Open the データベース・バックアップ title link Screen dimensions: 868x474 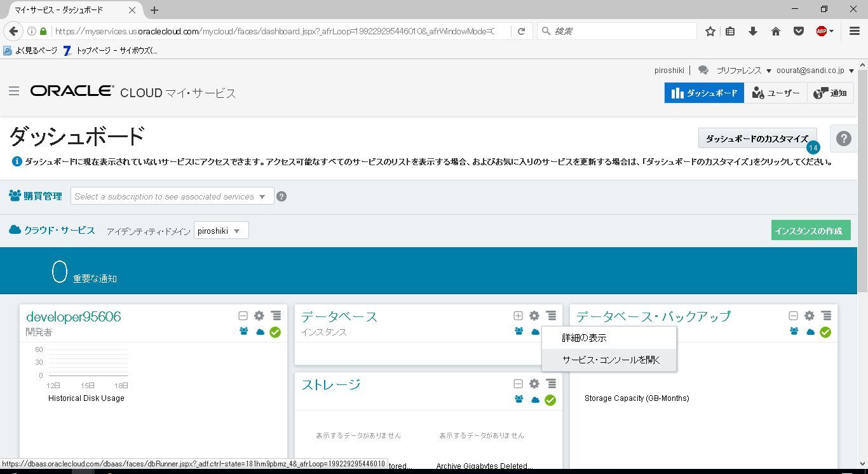653,316
